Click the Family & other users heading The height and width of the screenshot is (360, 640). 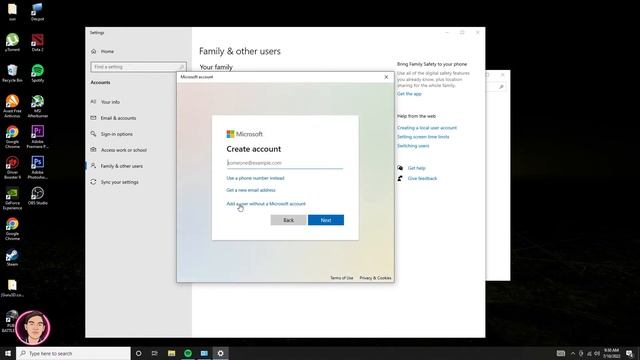240,51
